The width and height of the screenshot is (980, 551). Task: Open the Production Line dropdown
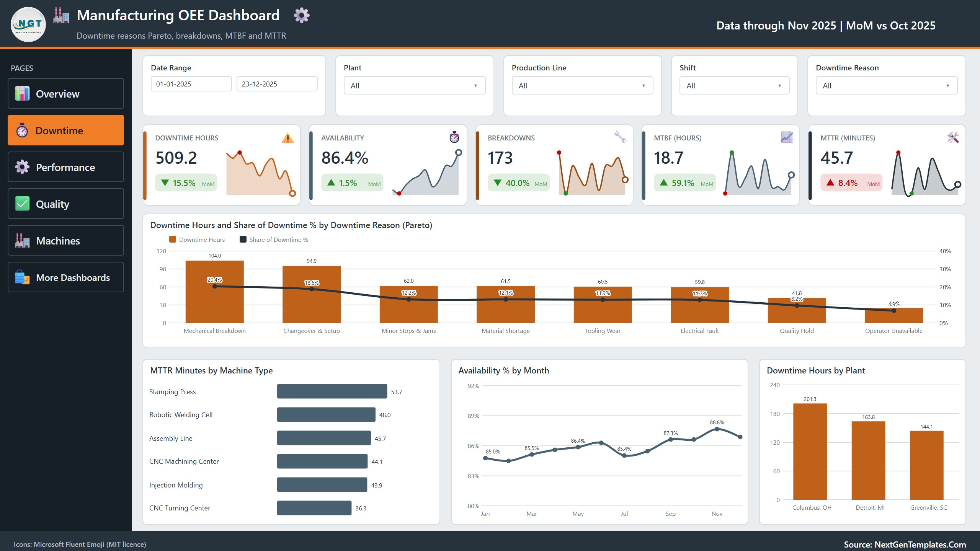582,86
